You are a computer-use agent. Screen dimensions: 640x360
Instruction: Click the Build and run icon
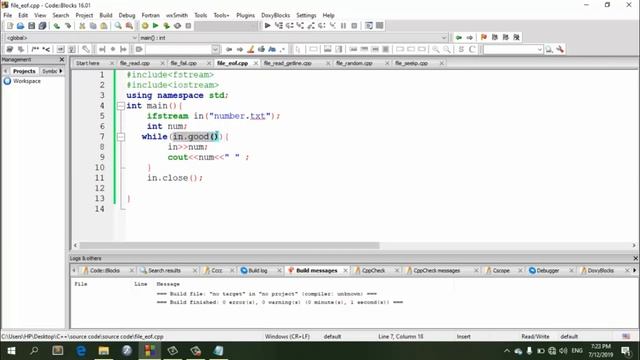pos(167,26)
